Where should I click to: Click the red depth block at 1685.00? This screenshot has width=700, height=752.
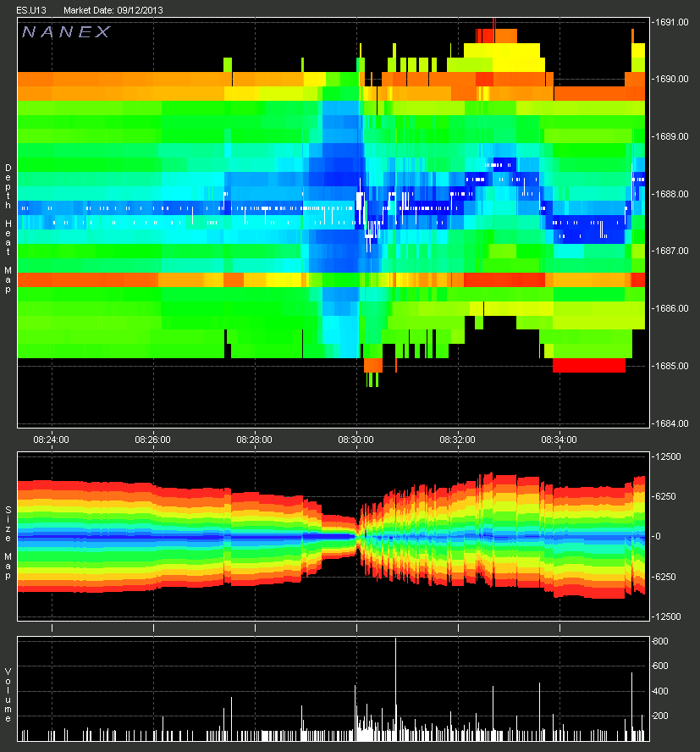589,366
